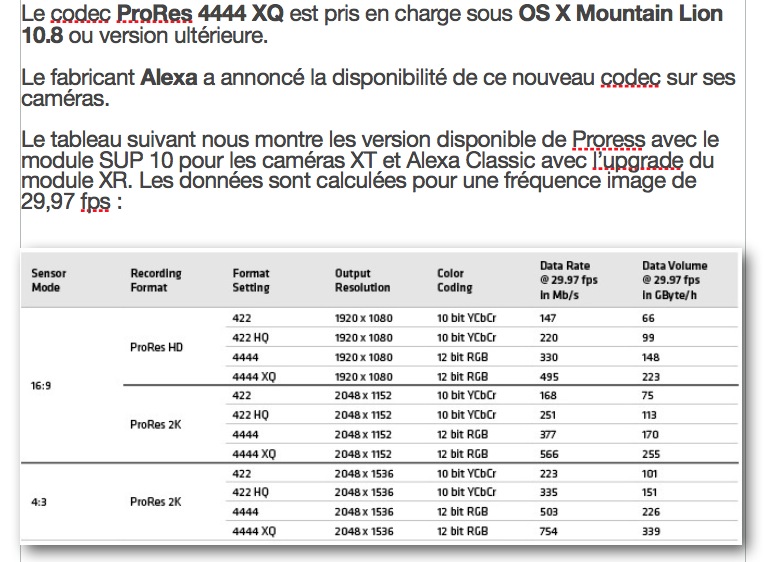
Task: Click the "ProRes HD" recording format cell
Action: [x=156, y=347]
